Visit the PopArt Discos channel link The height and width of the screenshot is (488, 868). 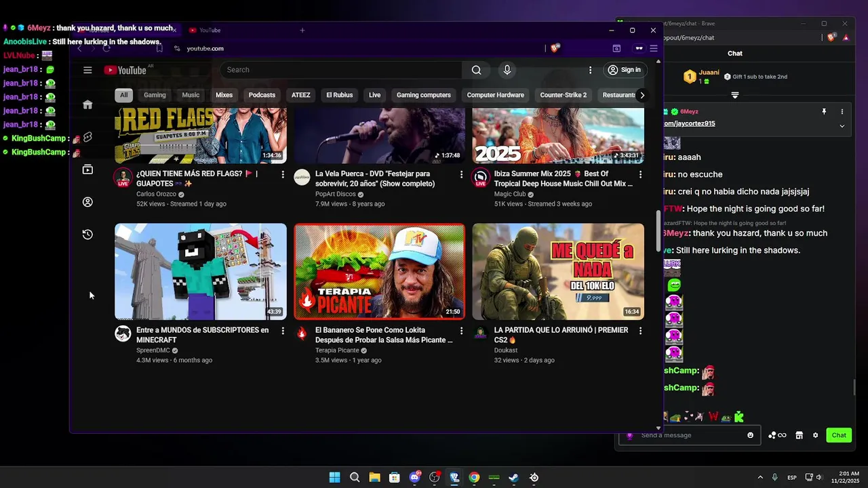[335, 194]
